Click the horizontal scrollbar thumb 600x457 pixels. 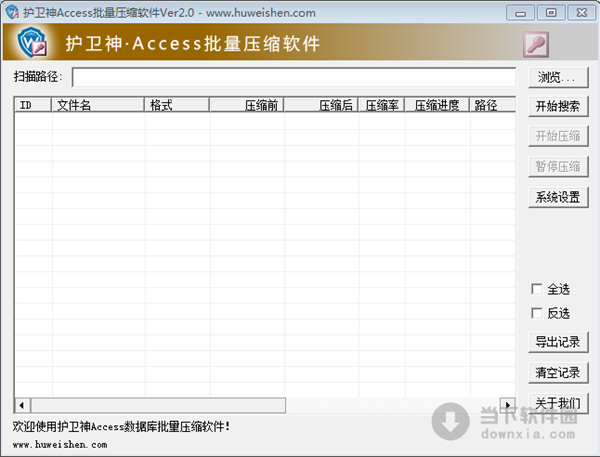[158, 405]
